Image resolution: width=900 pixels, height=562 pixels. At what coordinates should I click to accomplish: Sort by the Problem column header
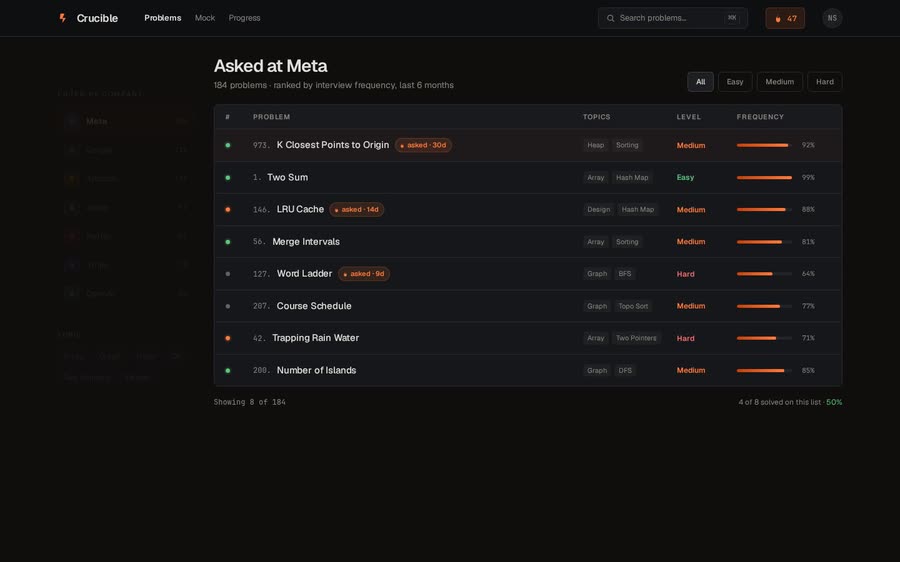click(x=271, y=117)
